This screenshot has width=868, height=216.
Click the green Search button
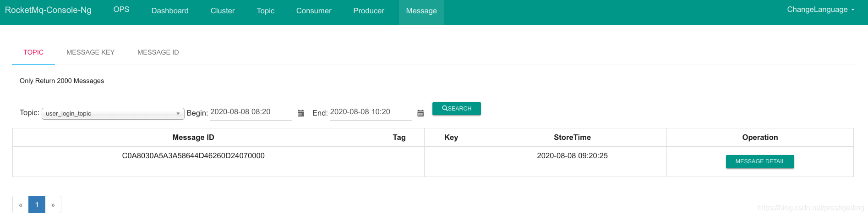[456, 109]
